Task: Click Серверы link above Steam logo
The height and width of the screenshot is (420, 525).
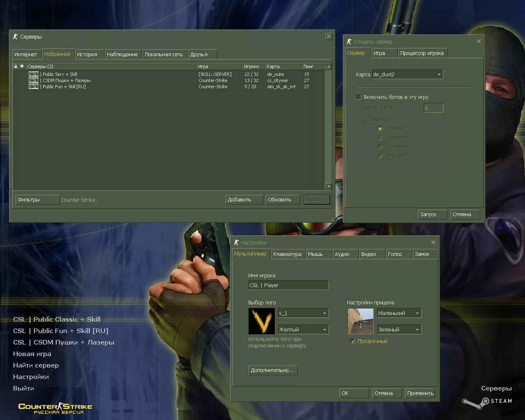Action: [x=496, y=388]
